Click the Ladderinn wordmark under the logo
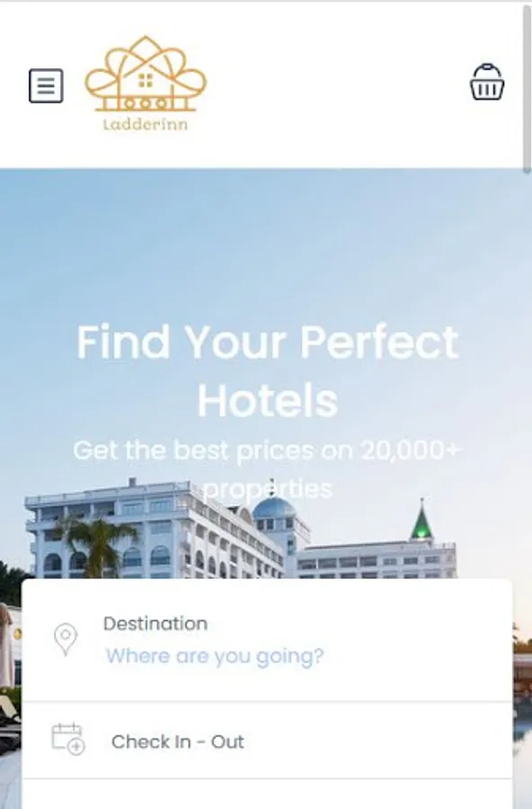This screenshot has width=532, height=809. [x=146, y=124]
